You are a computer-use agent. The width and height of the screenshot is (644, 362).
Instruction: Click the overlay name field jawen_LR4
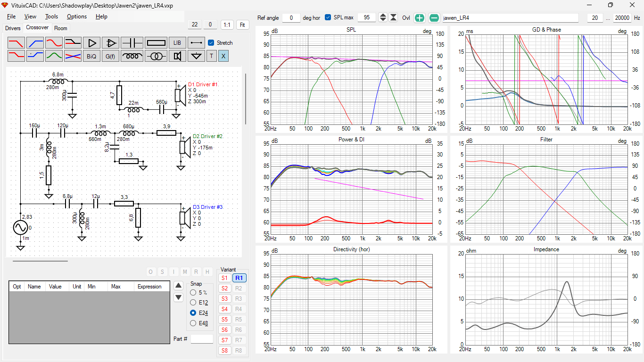pos(510,18)
